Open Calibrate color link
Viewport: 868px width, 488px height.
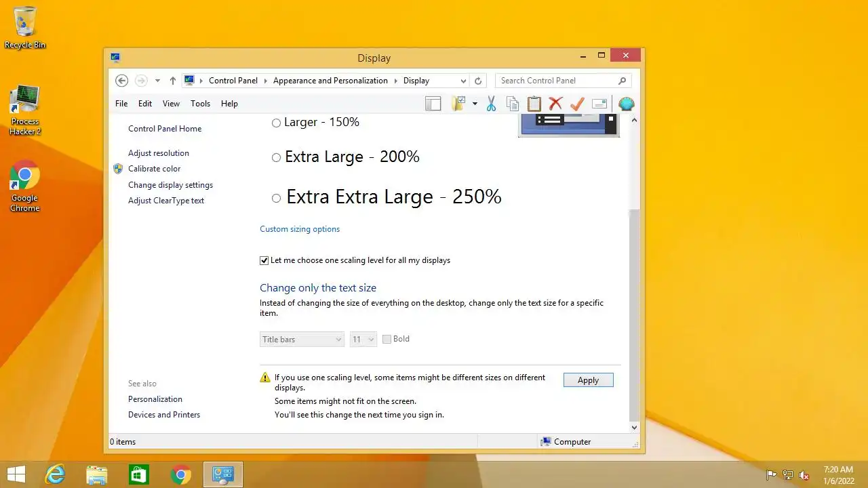(x=155, y=169)
